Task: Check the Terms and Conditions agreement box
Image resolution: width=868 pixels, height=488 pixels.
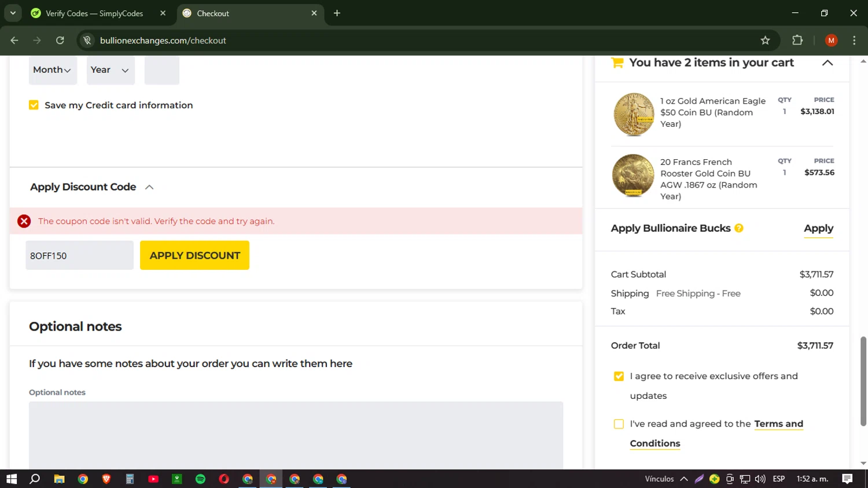Action: click(x=619, y=424)
